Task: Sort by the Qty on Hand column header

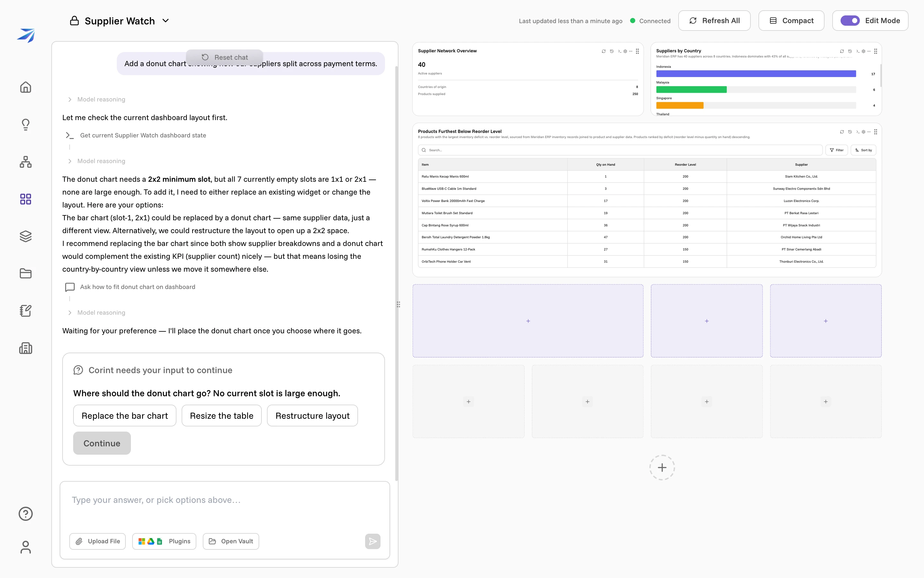Action: pyautogui.click(x=605, y=165)
